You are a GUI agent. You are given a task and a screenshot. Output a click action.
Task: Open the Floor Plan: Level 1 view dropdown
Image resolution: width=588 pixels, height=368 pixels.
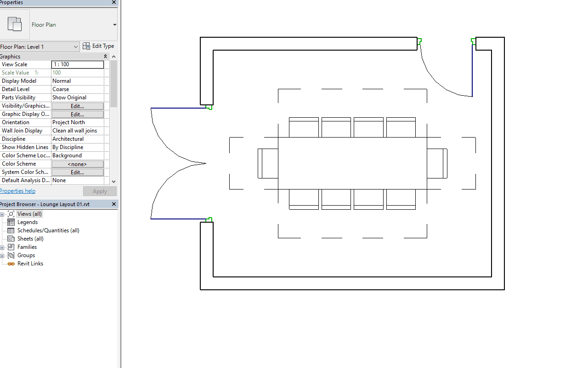pyautogui.click(x=77, y=46)
